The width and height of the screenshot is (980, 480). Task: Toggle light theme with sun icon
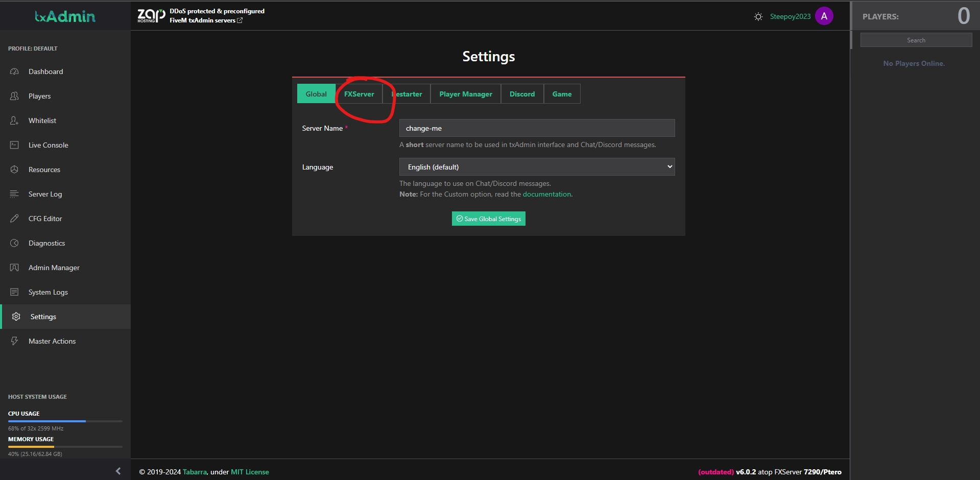758,17
